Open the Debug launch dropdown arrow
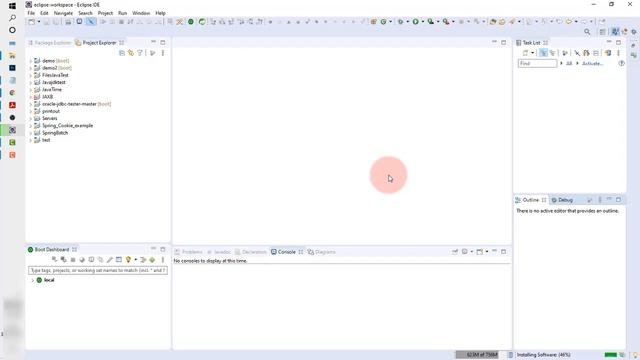This screenshot has width=640, height=360. pos(407,22)
